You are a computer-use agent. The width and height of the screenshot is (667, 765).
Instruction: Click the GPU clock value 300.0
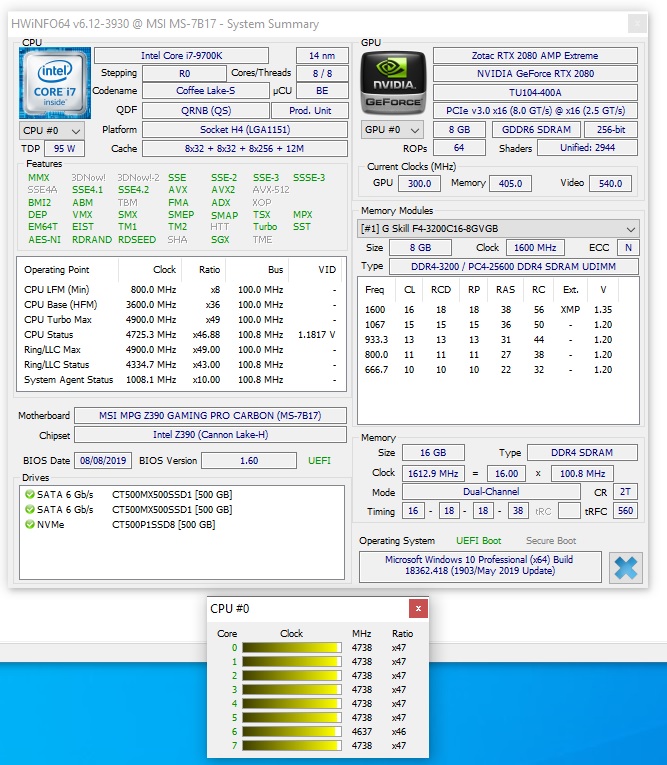coord(420,183)
